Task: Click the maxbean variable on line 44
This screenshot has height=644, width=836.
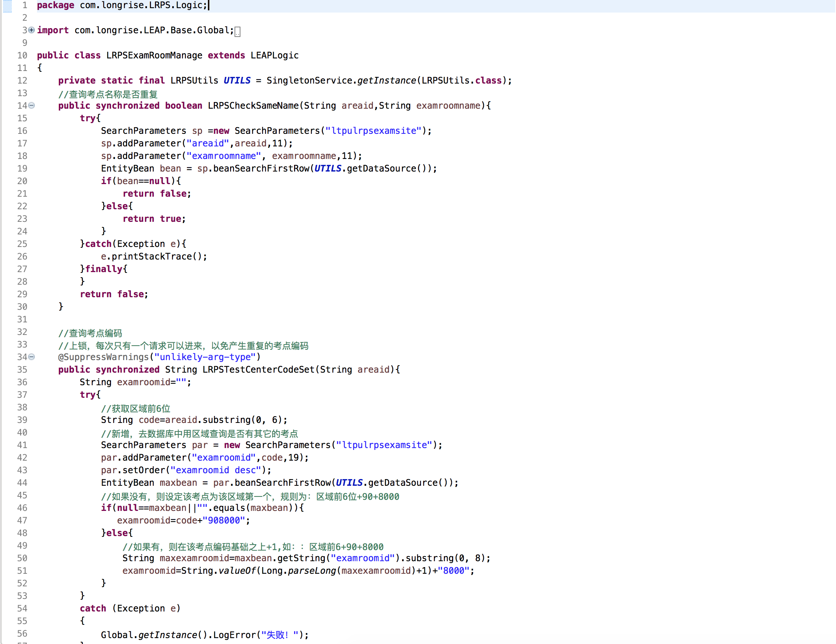Action: pos(178,483)
